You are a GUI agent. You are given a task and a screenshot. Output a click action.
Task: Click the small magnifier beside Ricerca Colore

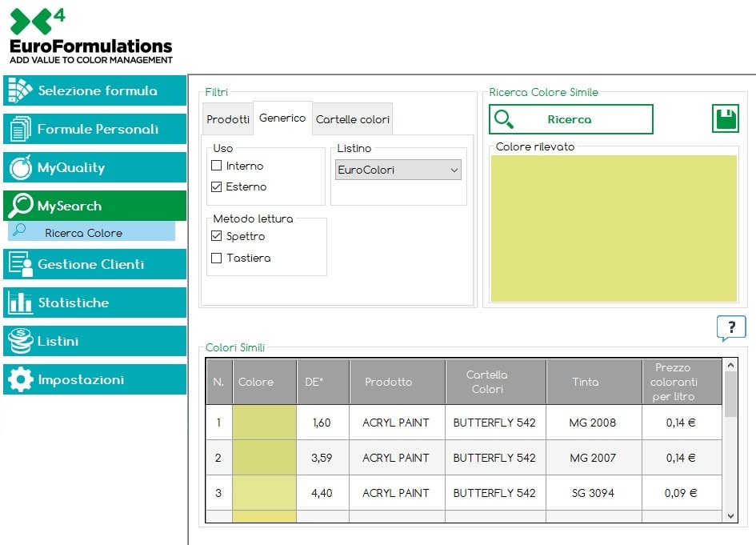(x=19, y=230)
